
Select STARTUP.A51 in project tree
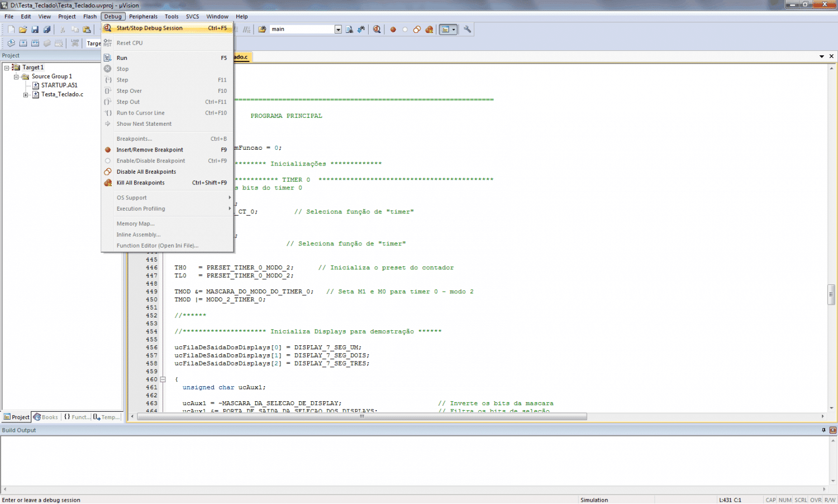(59, 85)
